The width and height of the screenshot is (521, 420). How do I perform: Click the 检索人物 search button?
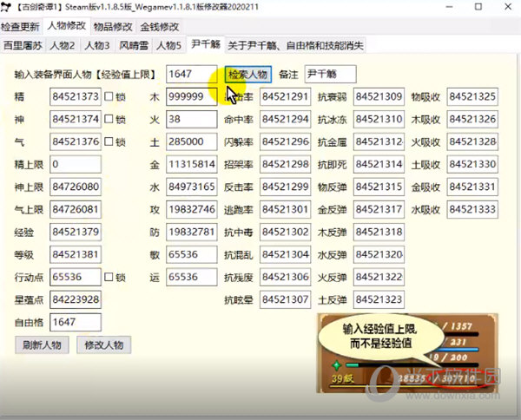(247, 74)
